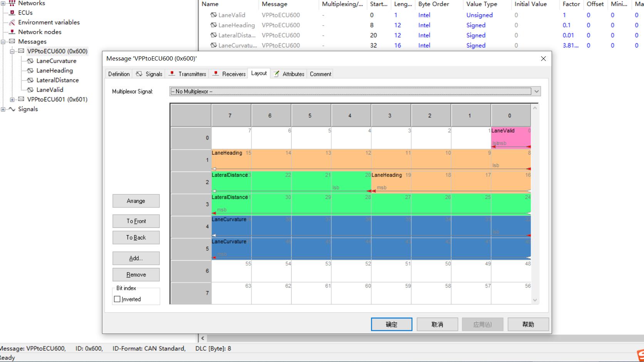Enable the Inverted bit index checkbox
This screenshot has width=644, height=362.
click(x=117, y=299)
